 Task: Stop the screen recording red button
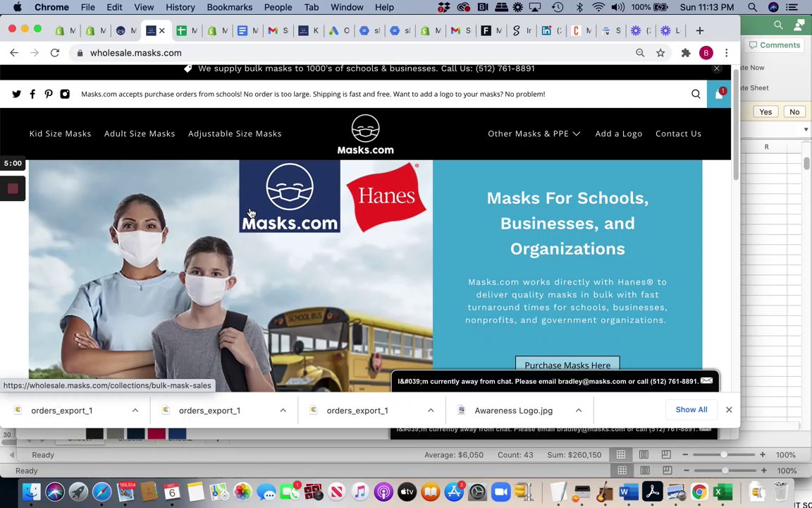point(13,188)
